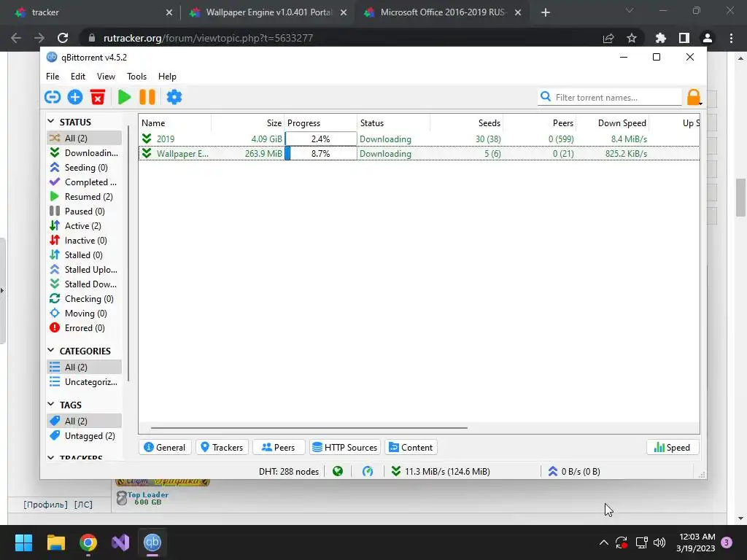Open Visual Studio from the taskbar
The image size is (747, 560).
pyautogui.click(x=120, y=542)
